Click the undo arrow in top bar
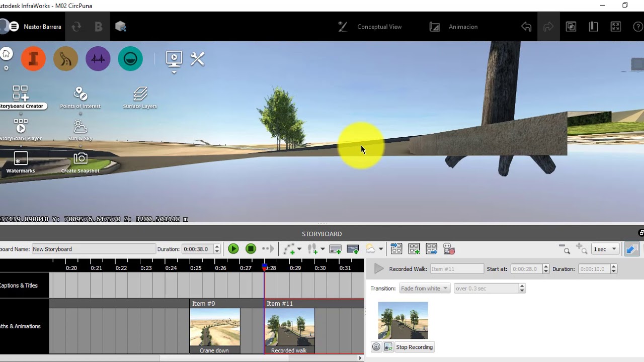The height and width of the screenshot is (362, 644). pos(526,27)
